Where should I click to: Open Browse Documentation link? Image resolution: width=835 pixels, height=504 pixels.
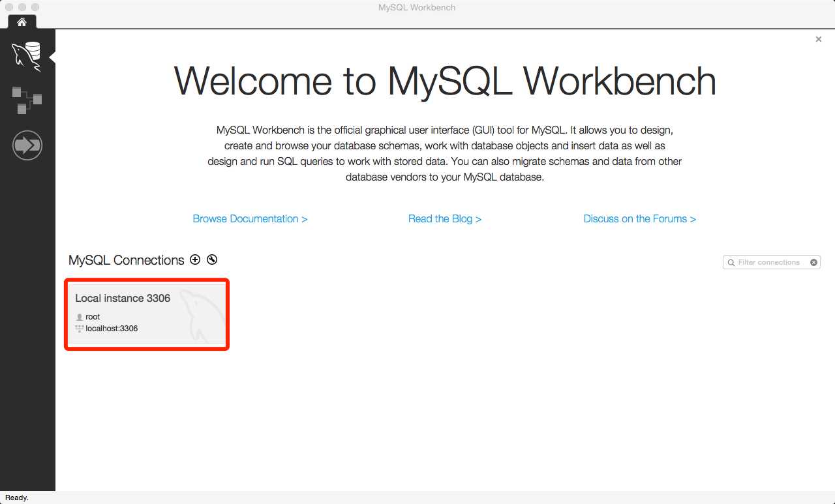point(250,218)
